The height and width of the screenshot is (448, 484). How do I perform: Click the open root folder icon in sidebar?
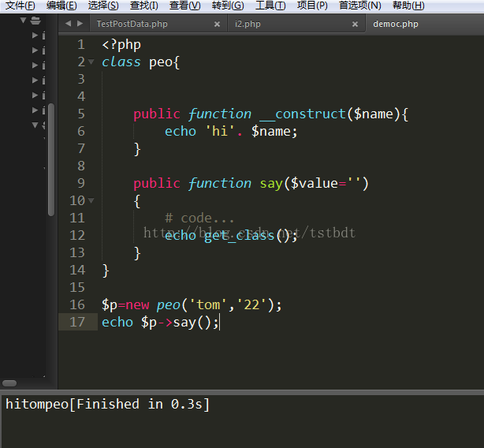(35, 21)
